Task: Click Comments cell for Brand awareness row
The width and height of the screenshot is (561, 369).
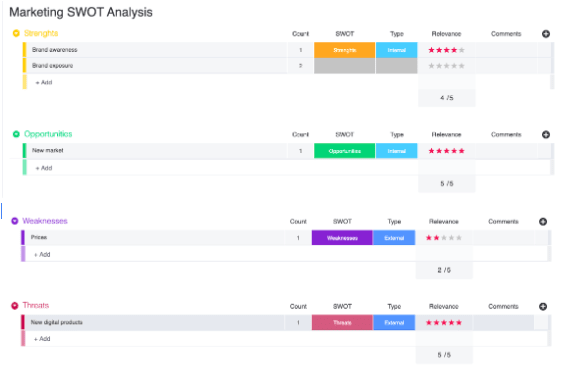Action: click(506, 50)
